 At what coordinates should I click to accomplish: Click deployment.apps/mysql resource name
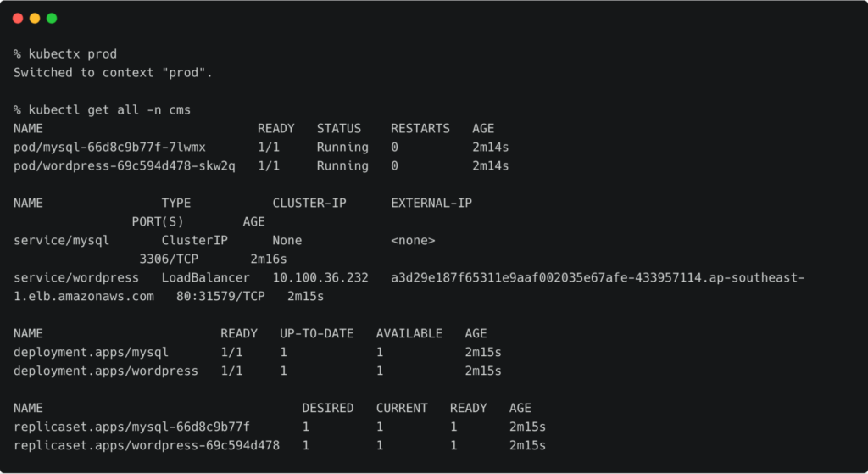click(91, 352)
